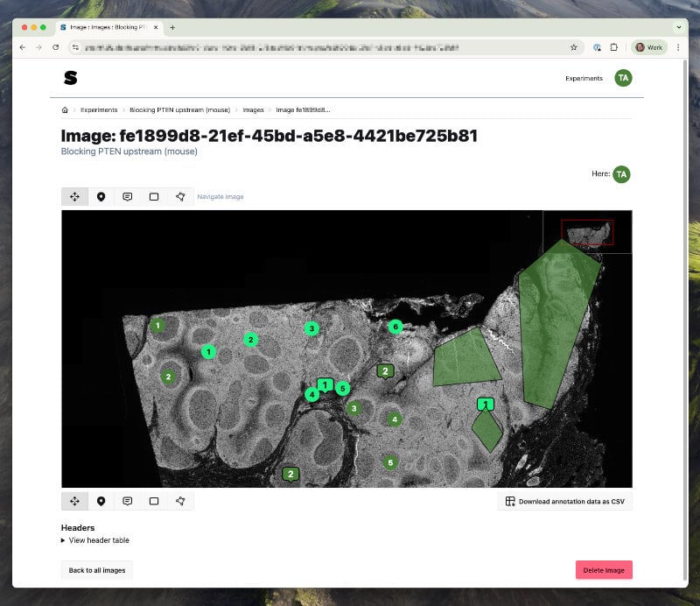Click the Back to all images button
Screen dimensions: 700x606
(96, 570)
